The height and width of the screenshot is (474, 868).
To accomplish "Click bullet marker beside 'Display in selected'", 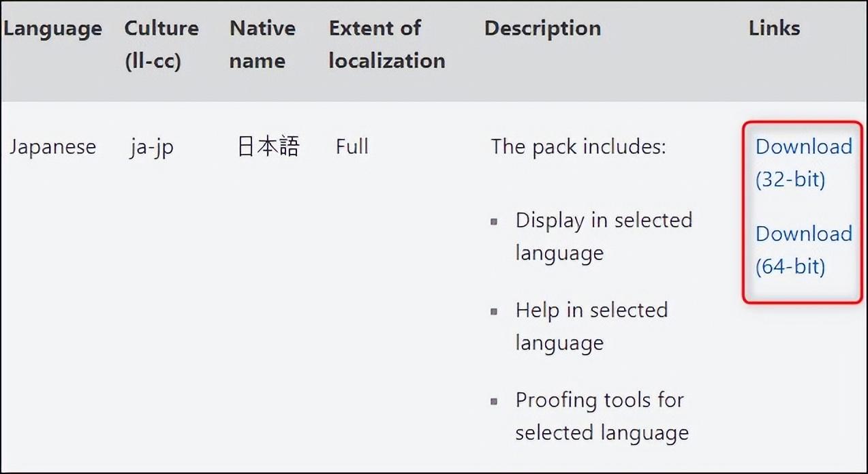I will 495,221.
